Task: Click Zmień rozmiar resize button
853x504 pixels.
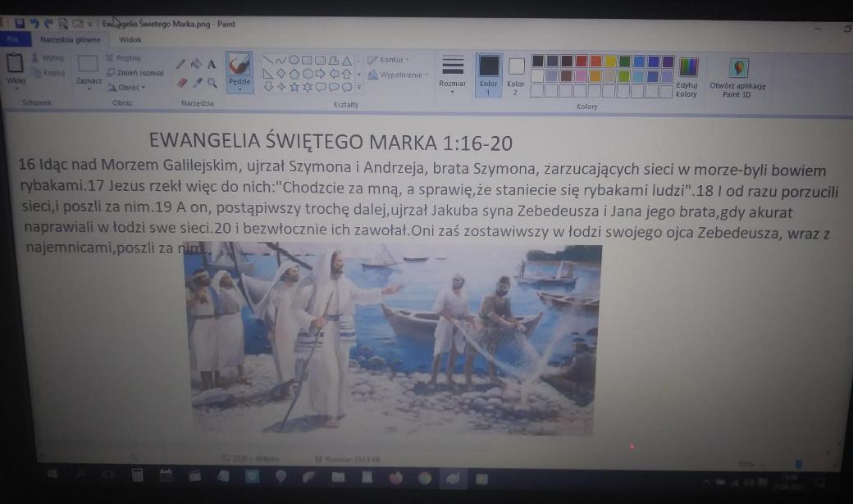Action: 135,73
